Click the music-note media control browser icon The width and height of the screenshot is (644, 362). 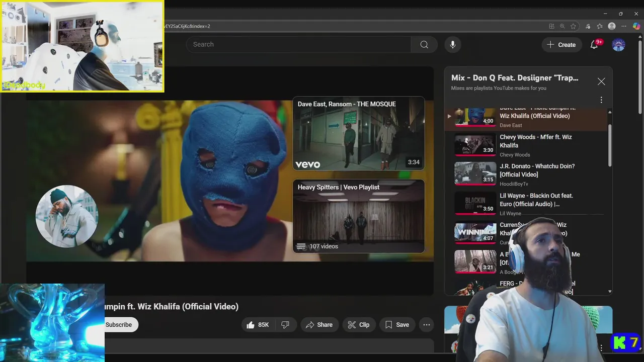click(588, 26)
